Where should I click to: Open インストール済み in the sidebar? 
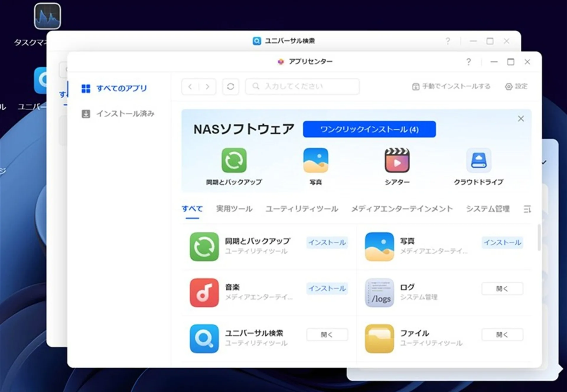(125, 114)
